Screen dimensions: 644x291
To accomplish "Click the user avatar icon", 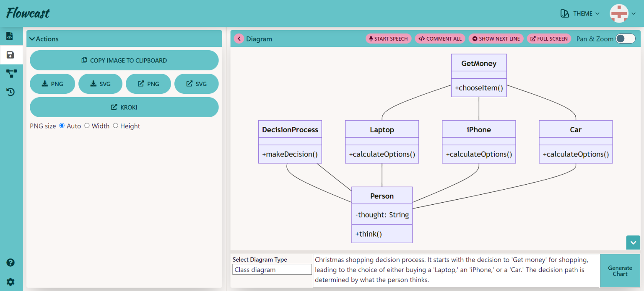I will click(619, 14).
